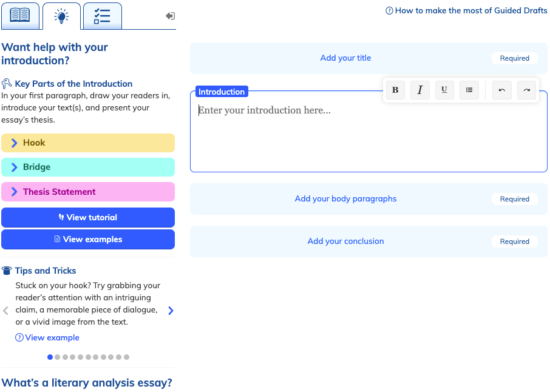
Task: Click the Introduction section label
Action: click(222, 92)
